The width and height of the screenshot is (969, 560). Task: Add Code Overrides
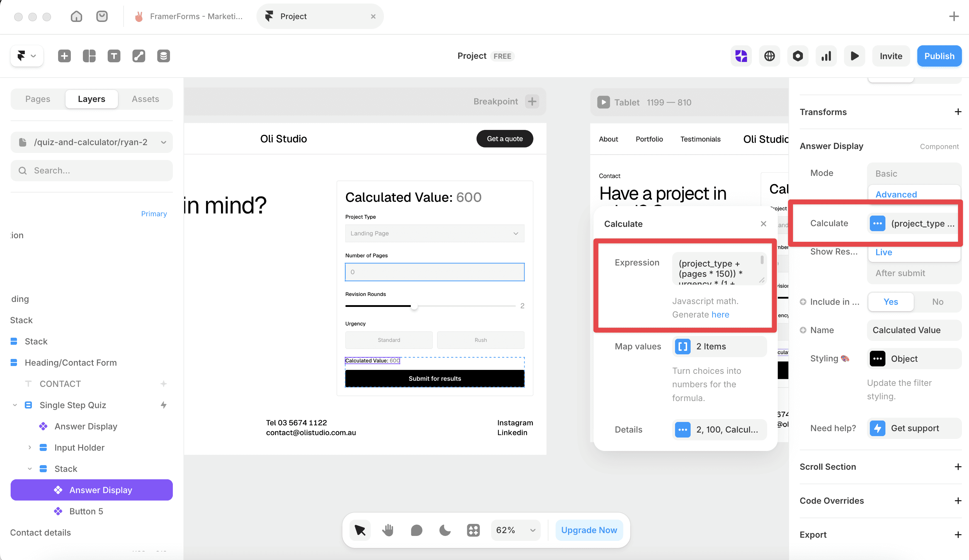pyautogui.click(x=958, y=501)
